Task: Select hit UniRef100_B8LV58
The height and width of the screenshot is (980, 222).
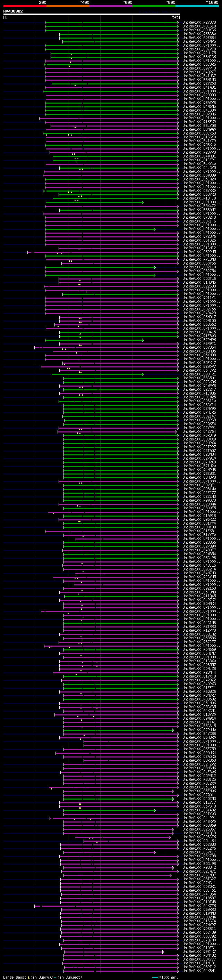Action: [199, 125]
